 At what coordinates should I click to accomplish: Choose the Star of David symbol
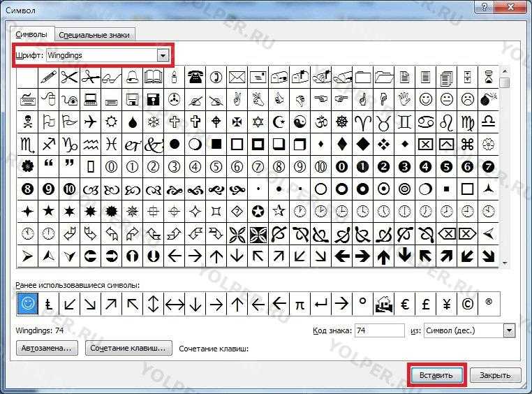coord(258,122)
